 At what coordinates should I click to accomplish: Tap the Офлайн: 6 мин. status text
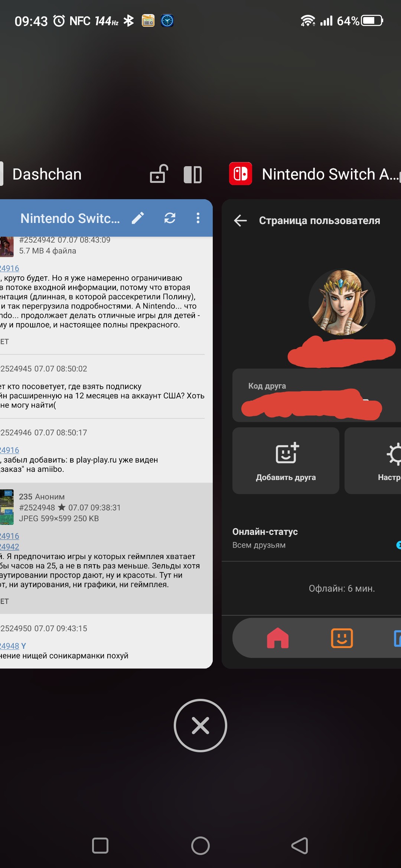(x=342, y=589)
